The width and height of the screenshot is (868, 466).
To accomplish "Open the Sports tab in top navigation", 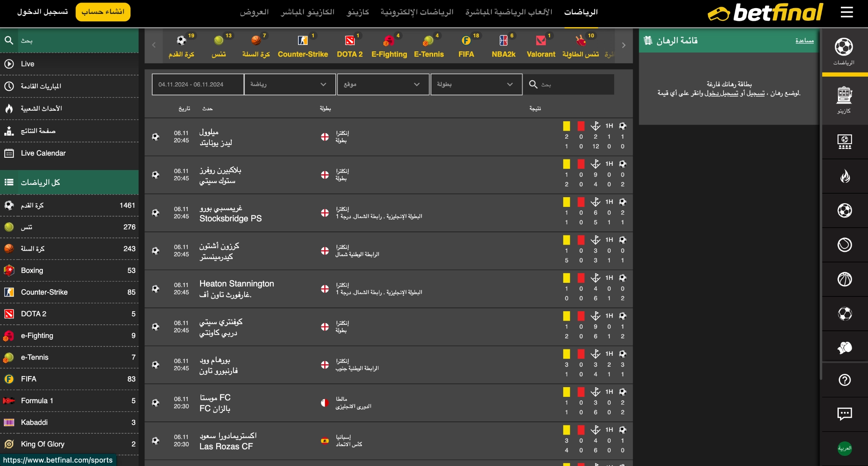I will (x=581, y=12).
